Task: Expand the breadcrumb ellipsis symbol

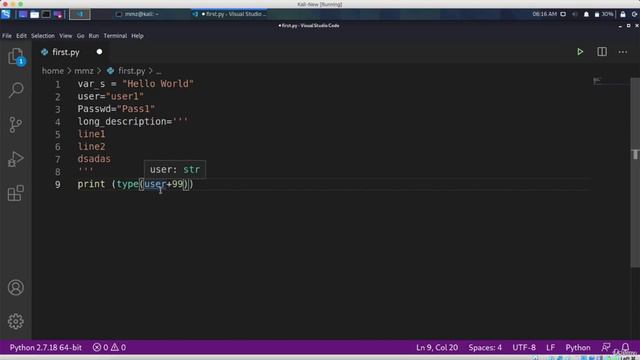Action: pyautogui.click(x=159, y=71)
